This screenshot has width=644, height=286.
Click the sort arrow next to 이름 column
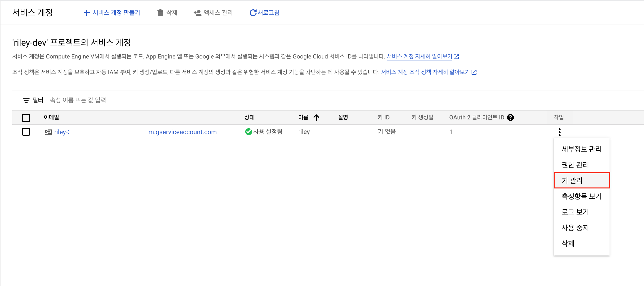pyautogui.click(x=316, y=117)
